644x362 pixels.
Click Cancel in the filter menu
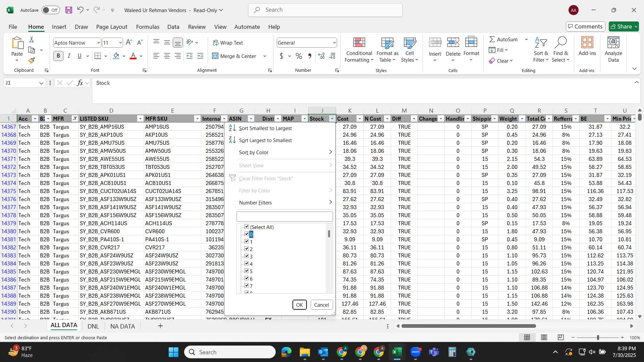point(321,305)
